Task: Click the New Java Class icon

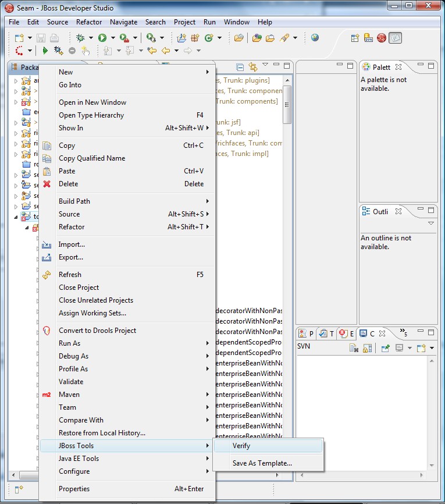Action: [x=209, y=38]
